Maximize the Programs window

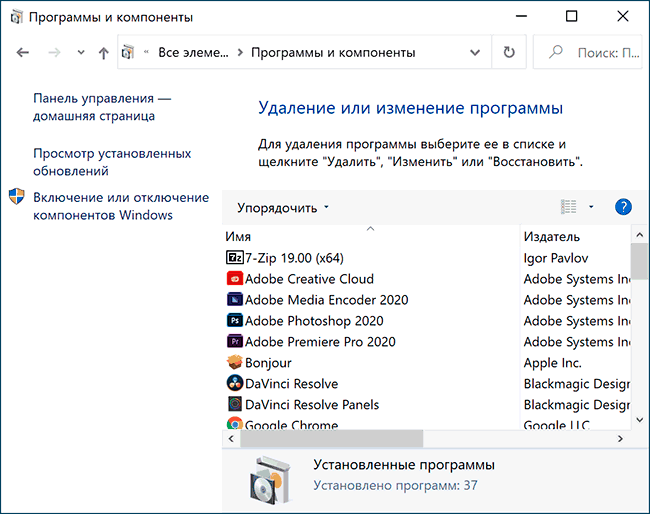point(572,17)
